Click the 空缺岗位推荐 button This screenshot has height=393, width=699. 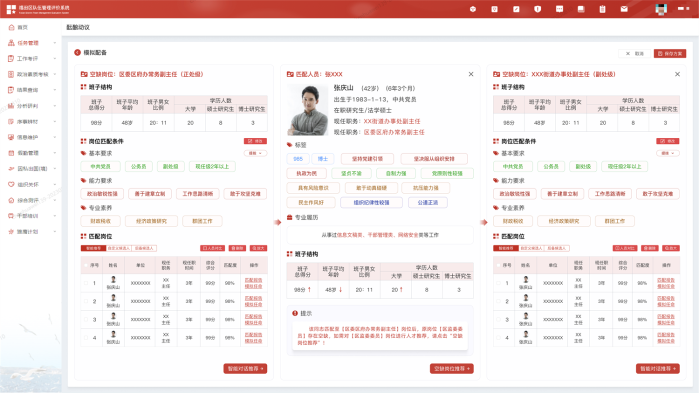click(x=452, y=369)
